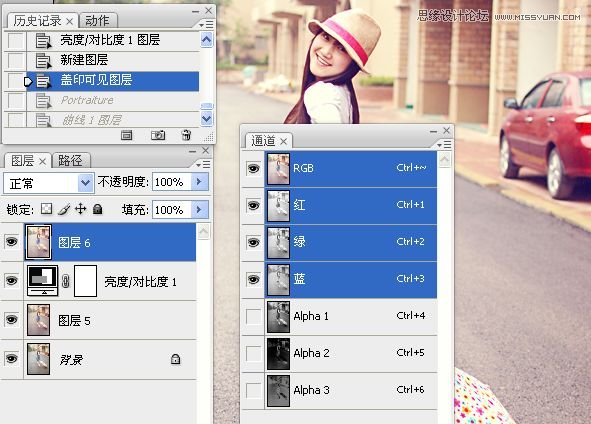Click the trash icon in History panel

tap(186, 135)
